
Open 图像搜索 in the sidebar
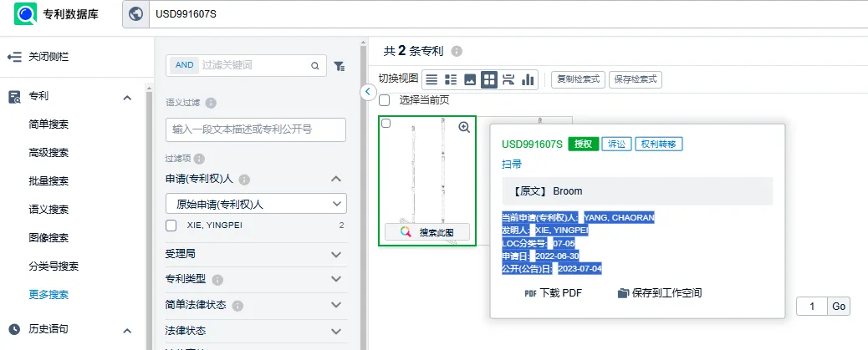(x=49, y=238)
